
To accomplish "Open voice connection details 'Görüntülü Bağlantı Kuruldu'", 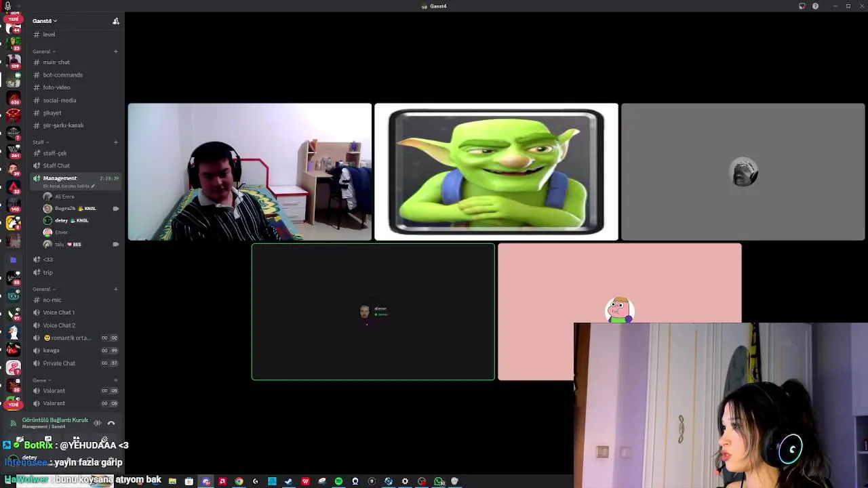I will (x=55, y=420).
